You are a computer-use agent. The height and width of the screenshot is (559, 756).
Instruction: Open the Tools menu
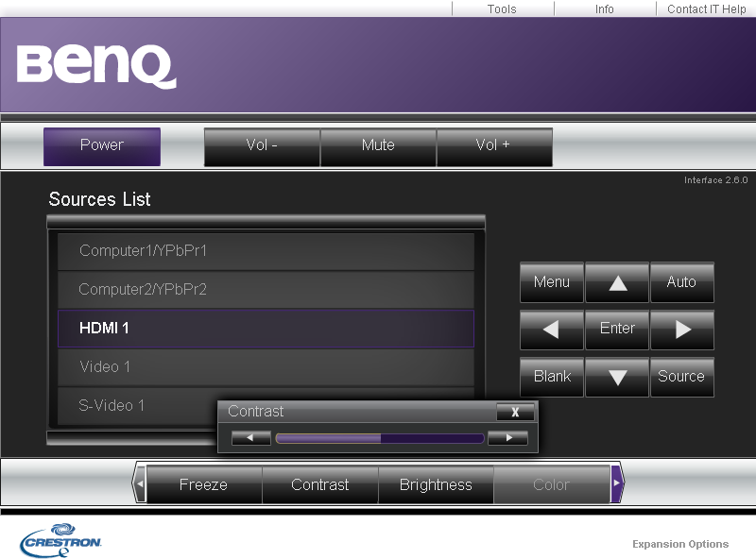[502, 9]
